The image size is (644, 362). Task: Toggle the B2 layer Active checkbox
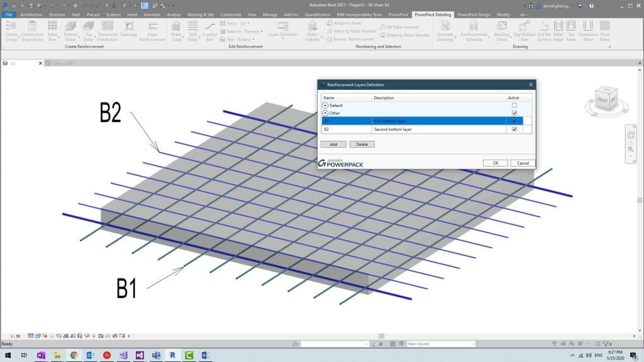[x=514, y=129]
